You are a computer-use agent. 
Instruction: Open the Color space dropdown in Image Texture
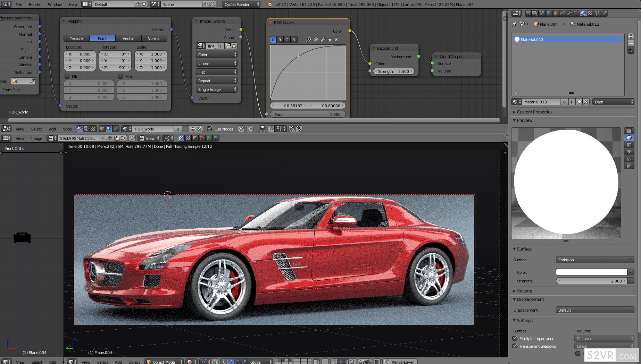217,55
